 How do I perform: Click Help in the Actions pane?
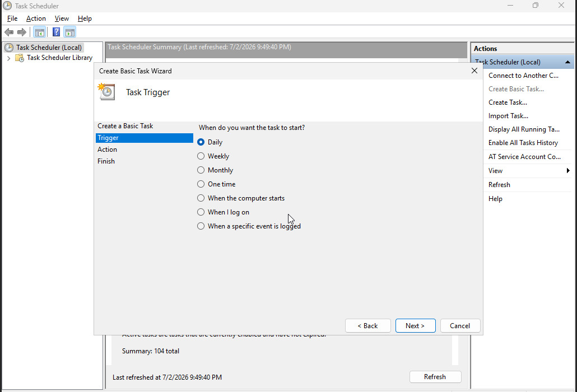(495, 199)
